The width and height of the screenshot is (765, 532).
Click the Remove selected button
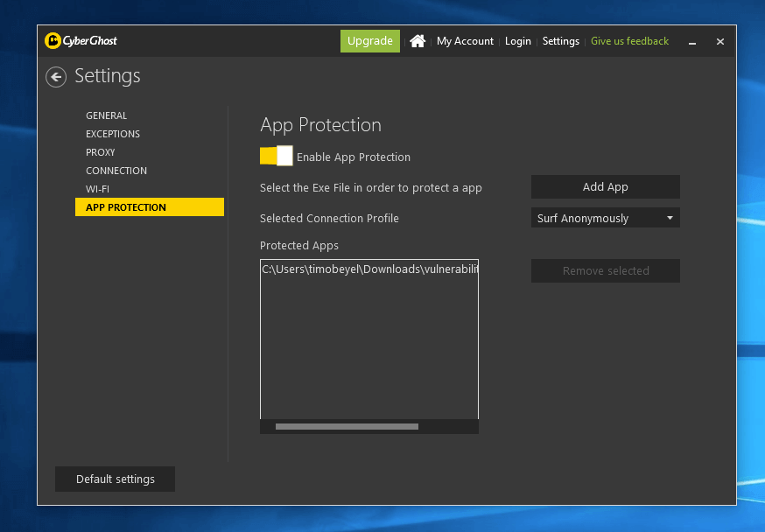[x=606, y=270]
